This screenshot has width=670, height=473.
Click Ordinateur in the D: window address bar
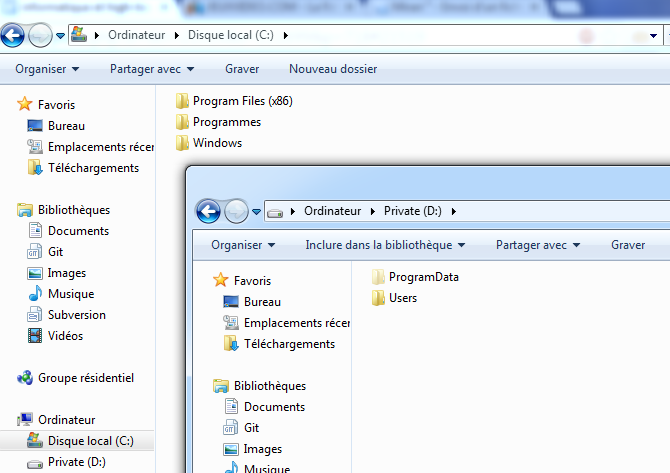click(332, 211)
